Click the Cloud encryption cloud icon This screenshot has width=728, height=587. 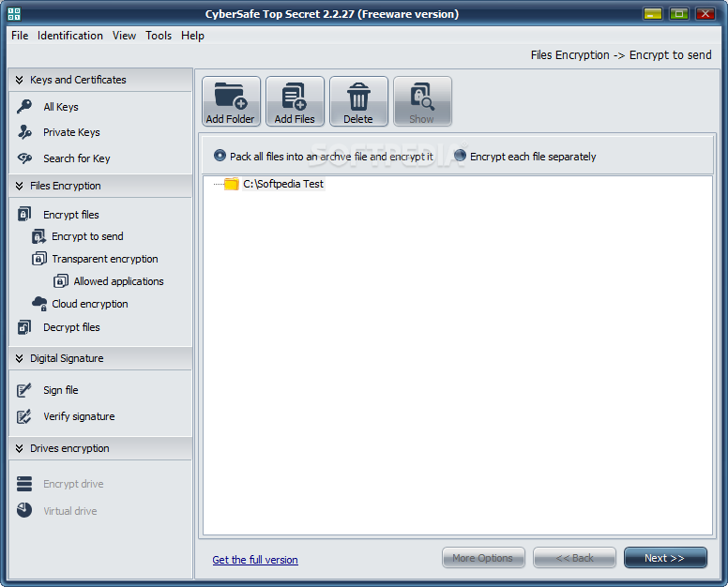click(39, 304)
